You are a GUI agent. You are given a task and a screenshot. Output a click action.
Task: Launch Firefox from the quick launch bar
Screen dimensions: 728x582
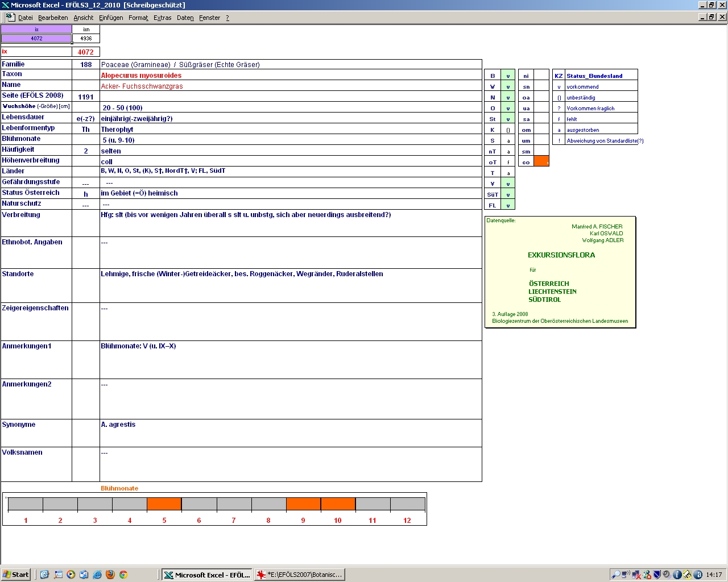(110, 575)
